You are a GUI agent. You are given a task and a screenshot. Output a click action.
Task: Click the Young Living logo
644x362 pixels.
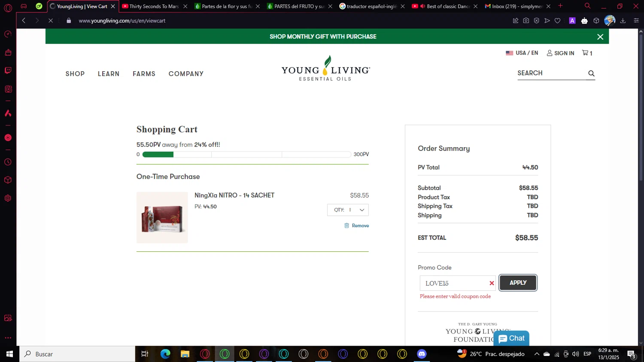(326, 68)
